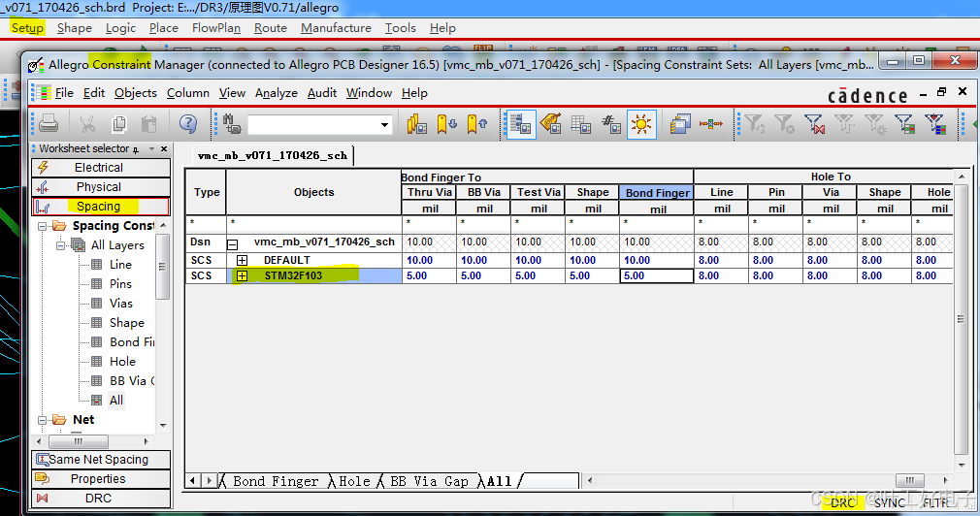Click the first funnel filter icon
980x516 pixels.
pos(754,124)
